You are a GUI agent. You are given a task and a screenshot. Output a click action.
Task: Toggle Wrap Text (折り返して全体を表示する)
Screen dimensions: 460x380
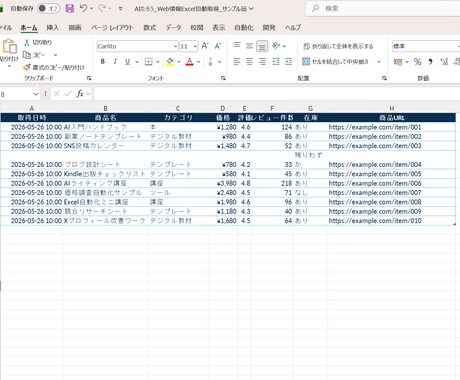point(338,46)
